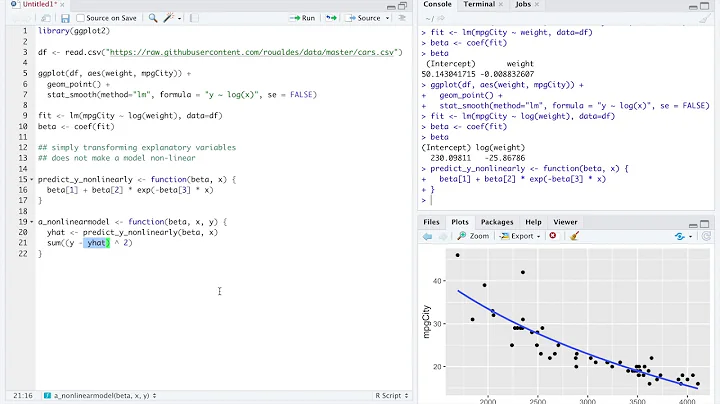The width and height of the screenshot is (720, 404).
Task: Refresh the current plot
Action: (x=706, y=236)
